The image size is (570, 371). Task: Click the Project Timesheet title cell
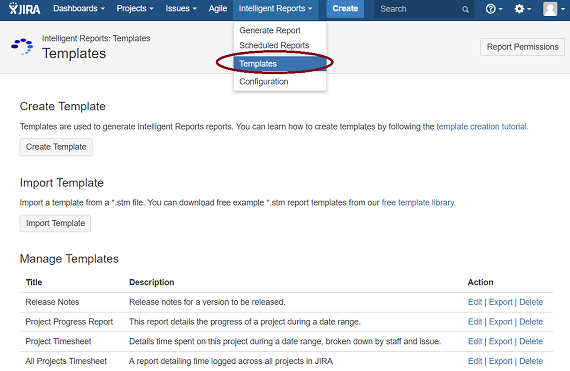58,342
